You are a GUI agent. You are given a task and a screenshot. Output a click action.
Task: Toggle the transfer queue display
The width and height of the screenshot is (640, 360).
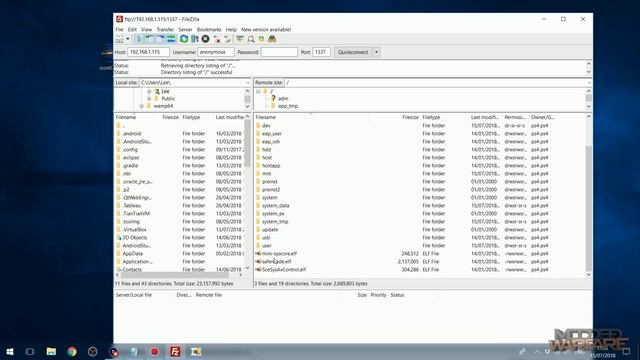click(x=171, y=39)
